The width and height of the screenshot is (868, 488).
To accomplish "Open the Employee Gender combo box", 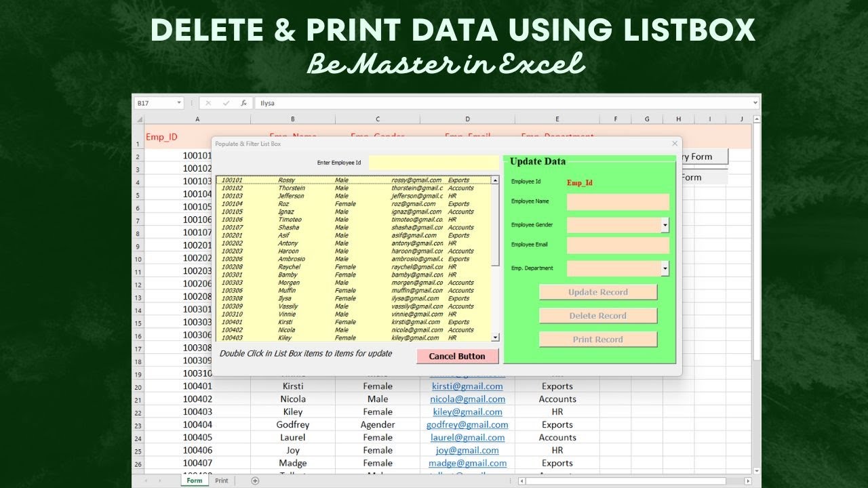I will click(665, 225).
